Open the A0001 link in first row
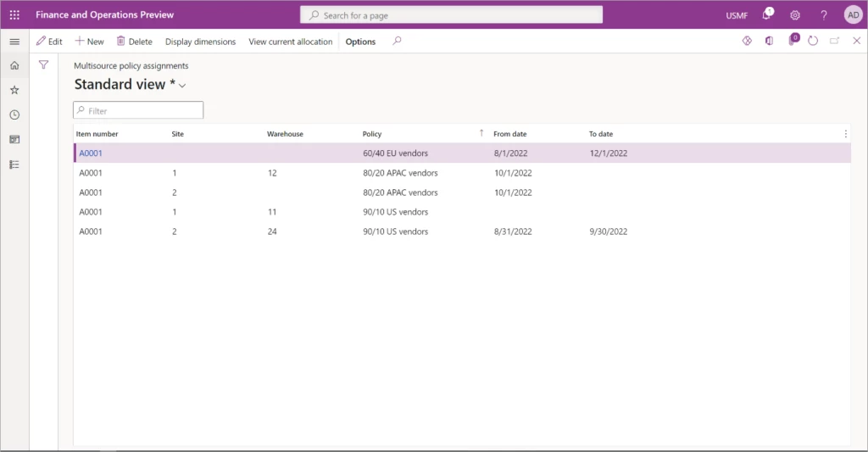Viewport: 868px width, 452px height. (x=91, y=153)
